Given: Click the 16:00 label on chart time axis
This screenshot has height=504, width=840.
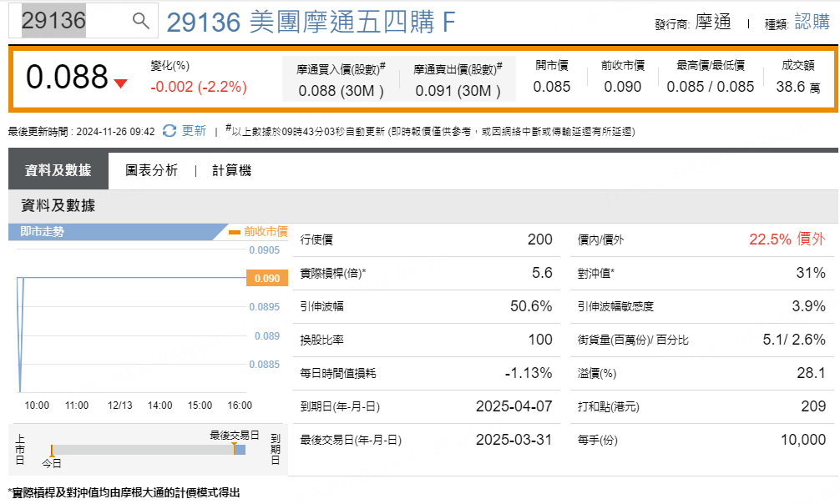Looking at the screenshot, I should pyautogui.click(x=240, y=406).
